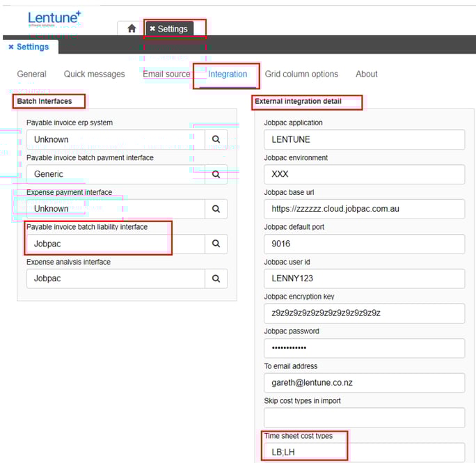Screen dimensions: 476x463
Task: Select the Integration tab
Action: 228,74
